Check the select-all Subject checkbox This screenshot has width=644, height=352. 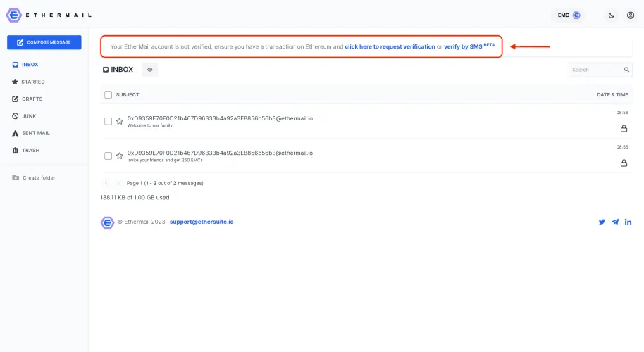click(x=108, y=95)
